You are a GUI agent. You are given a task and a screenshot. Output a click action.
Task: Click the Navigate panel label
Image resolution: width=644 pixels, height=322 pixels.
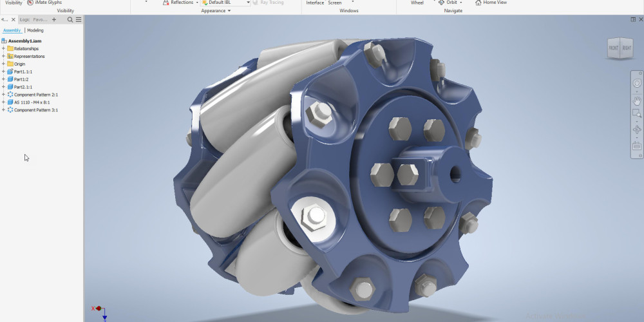(x=453, y=11)
